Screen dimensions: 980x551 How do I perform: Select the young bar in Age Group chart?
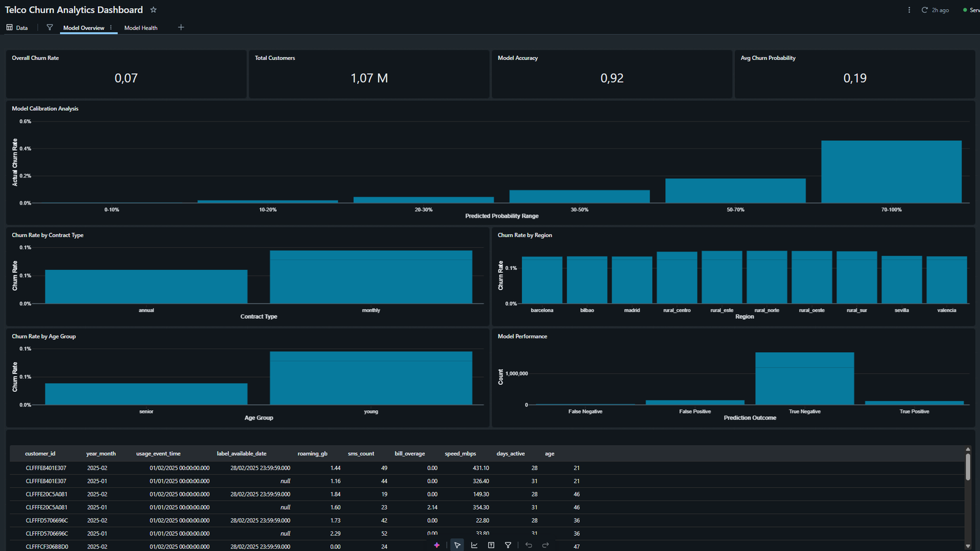(x=371, y=378)
